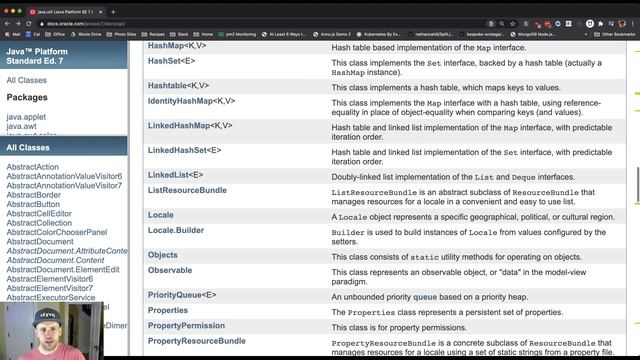Open the Kubernetes By Ex... bookmark
Image resolution: width=640 pixels, height=360 pixels.
point(378,34)
